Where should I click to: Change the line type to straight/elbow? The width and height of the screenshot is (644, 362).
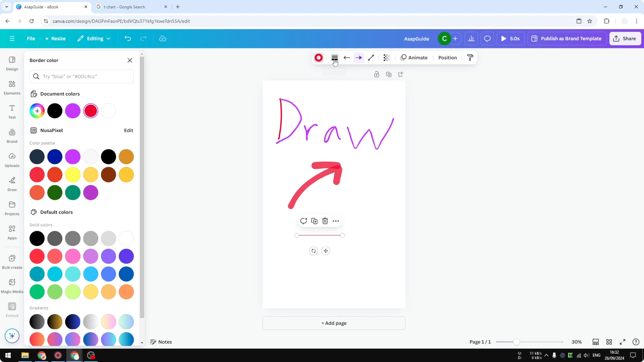point(371,58)
